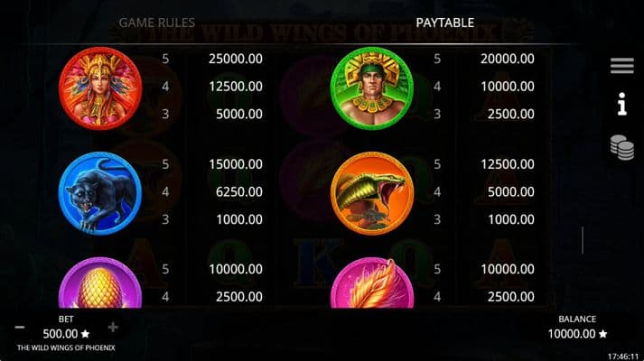Switch to the Paytable tab
This screenshot has width=644, height=361.
click(x=444, y=23)
